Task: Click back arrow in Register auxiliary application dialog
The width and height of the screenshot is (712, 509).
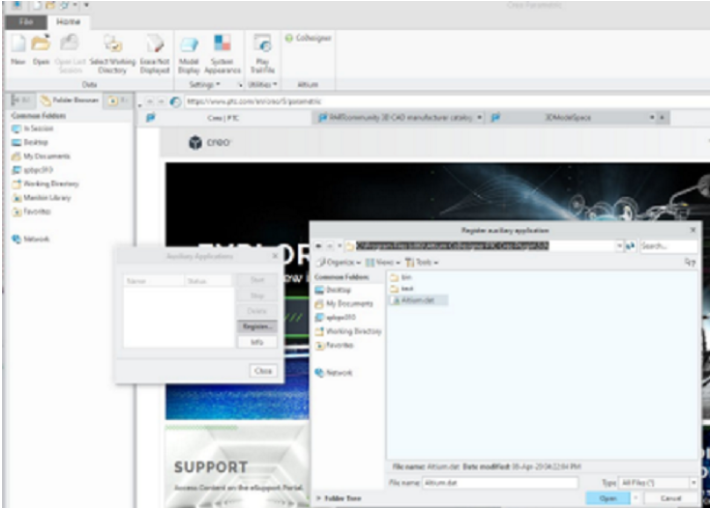Action: coord(319,246)
